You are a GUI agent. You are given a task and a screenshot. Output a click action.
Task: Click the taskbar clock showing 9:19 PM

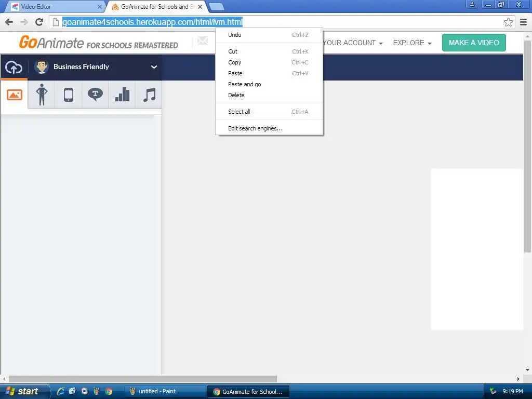(x=512, y=391)
